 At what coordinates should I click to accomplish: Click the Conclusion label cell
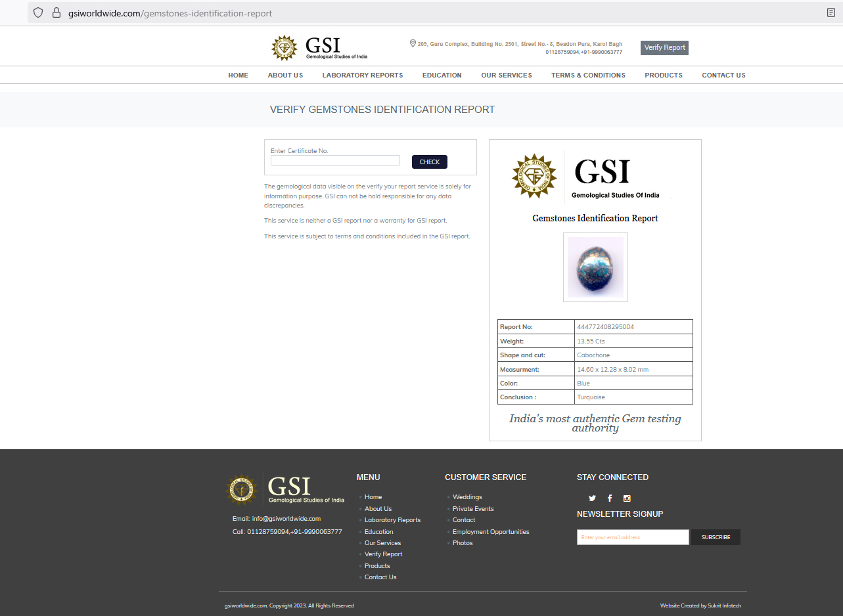click(x=536, y=397)
